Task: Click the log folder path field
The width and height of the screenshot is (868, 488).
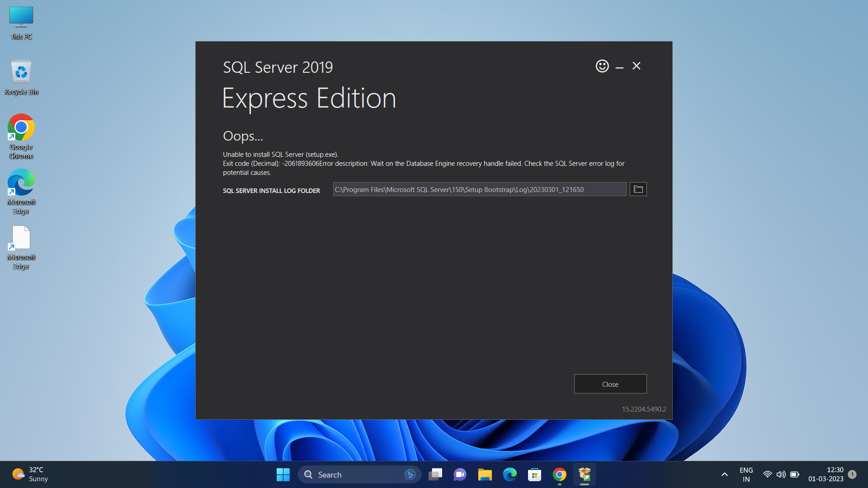Action: (x=479, y=189)
